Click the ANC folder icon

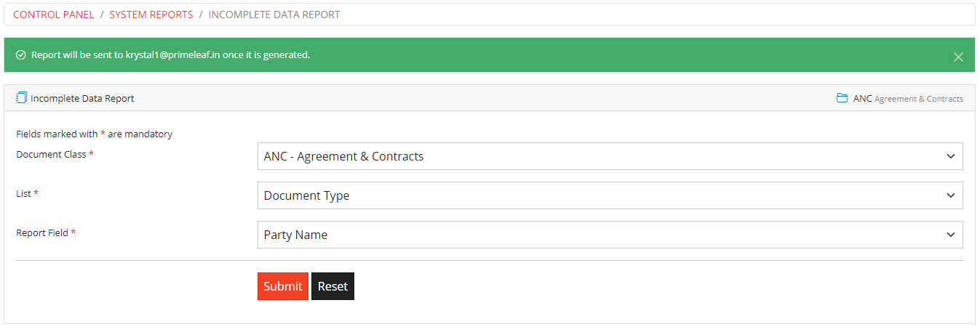click(x=842, y=98)
